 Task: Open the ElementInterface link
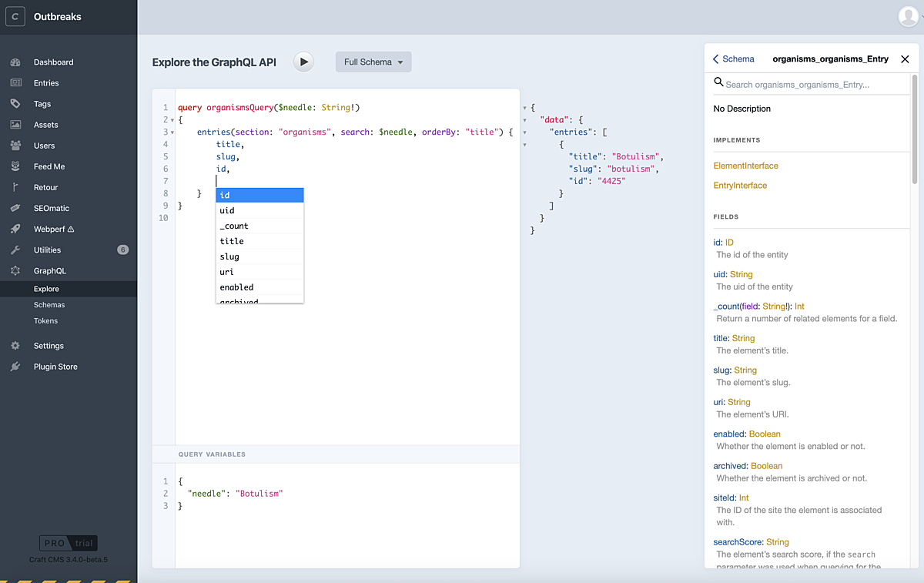click(746, 166)
